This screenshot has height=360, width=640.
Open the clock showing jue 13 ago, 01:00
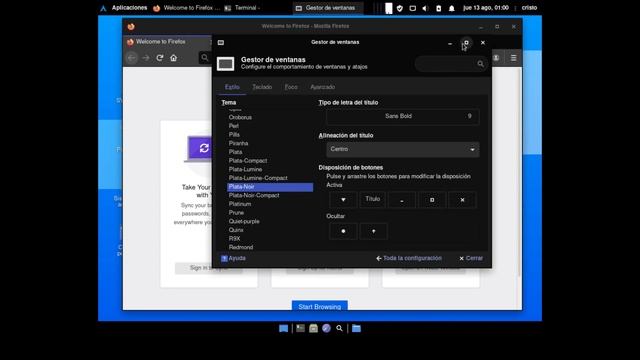[486, 8]
